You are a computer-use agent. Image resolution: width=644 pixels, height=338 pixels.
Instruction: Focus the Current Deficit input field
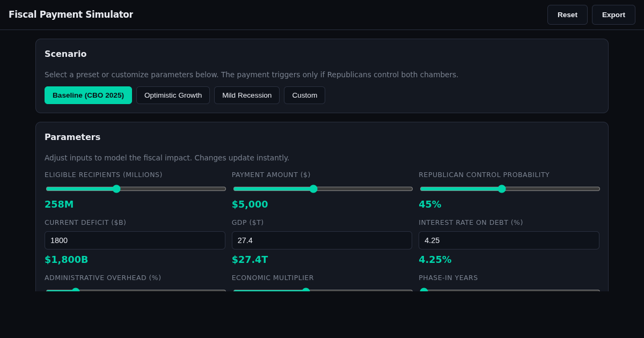(x=135, y=240)
